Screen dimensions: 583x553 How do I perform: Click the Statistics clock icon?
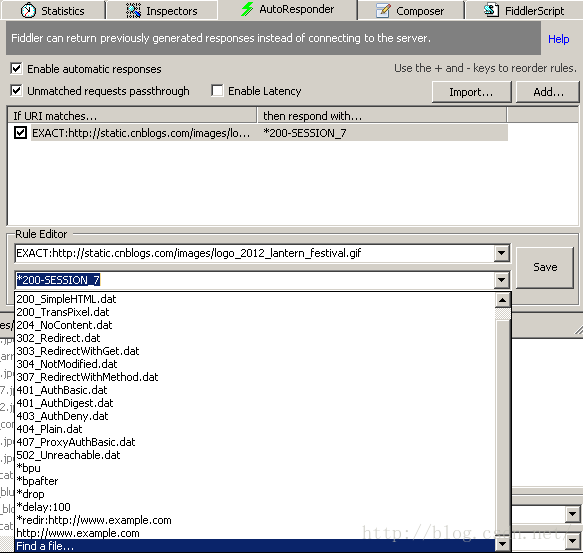28,10
